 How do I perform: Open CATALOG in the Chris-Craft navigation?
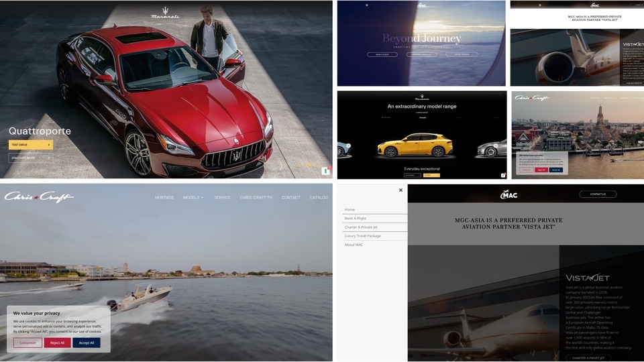(319, 197)
